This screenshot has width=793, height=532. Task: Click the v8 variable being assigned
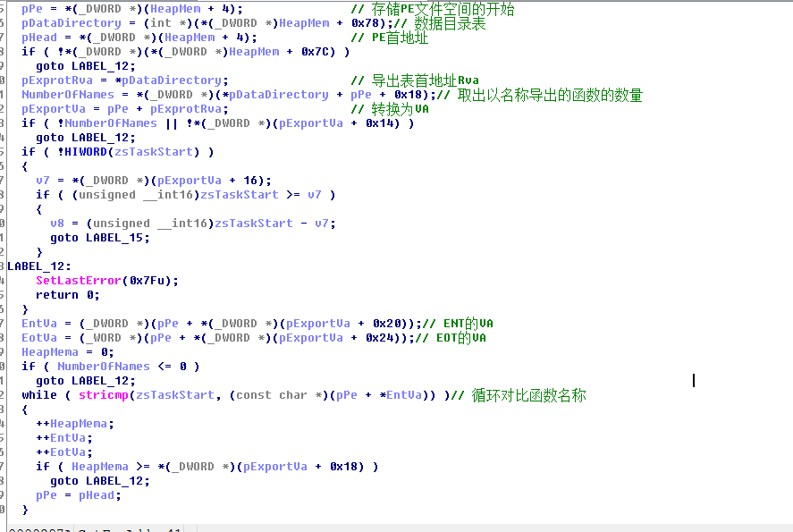coord(57,224)
